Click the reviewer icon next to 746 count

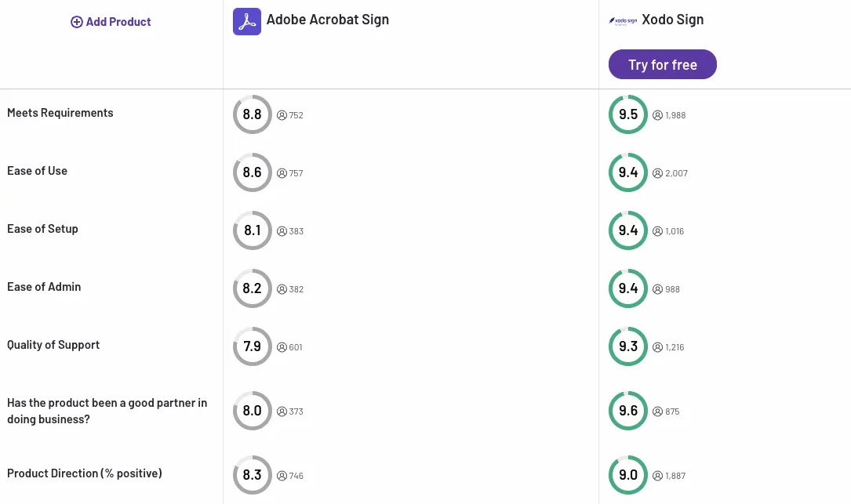pos(282,476)
